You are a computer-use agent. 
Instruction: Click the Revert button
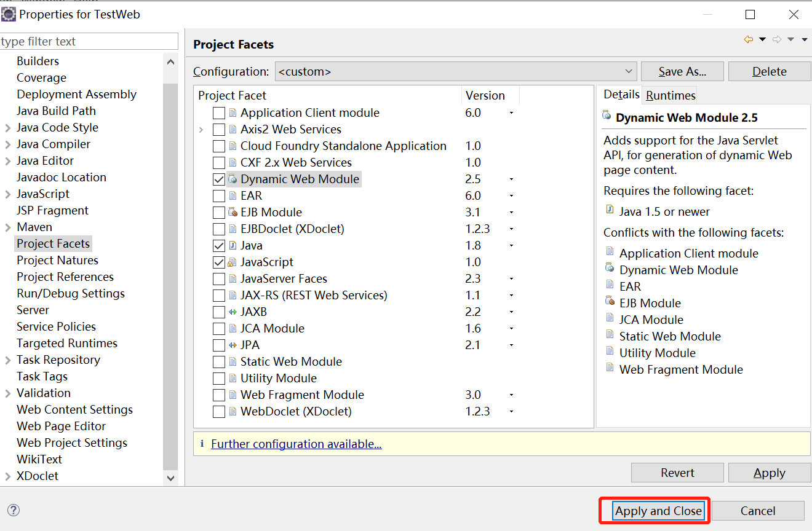(x=677, y=473)
